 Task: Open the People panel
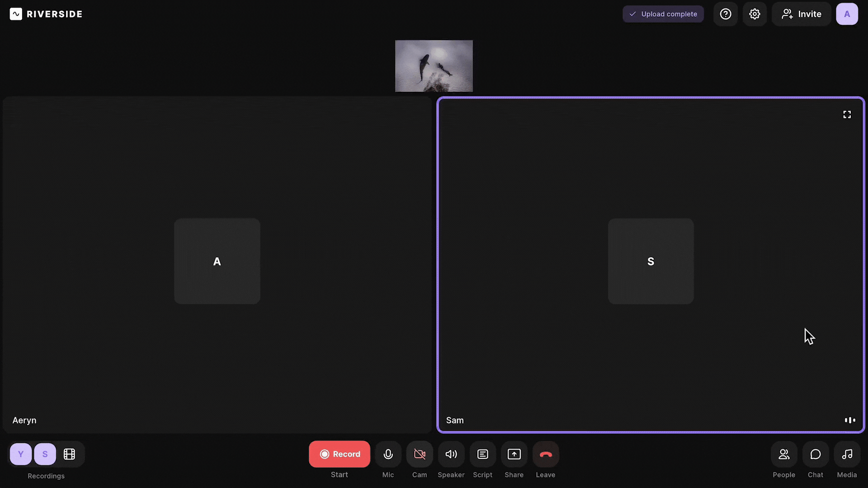point(784,454)
